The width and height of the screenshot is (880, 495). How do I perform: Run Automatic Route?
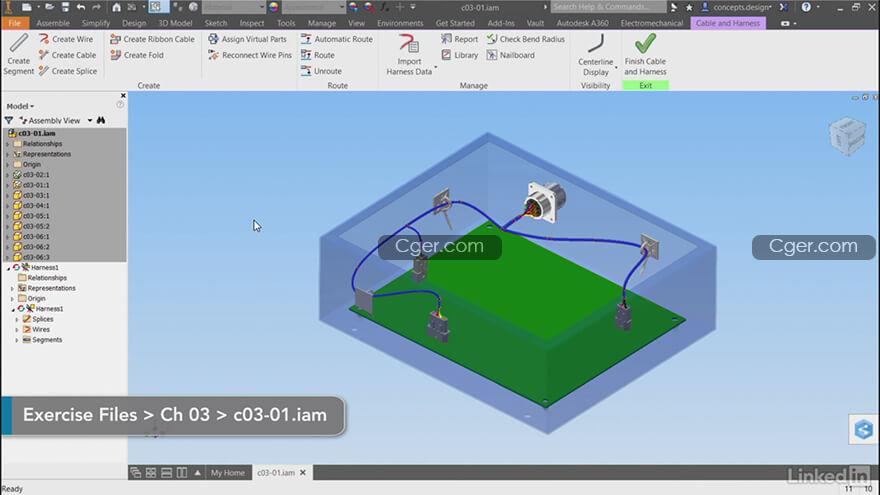(x=337, y=39)
